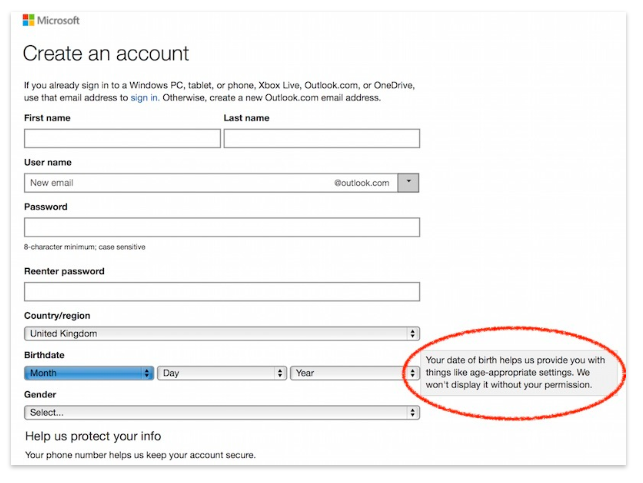Click the New email user name field
The width and height of the screenshot is (643, 483).
coord(211,183)
